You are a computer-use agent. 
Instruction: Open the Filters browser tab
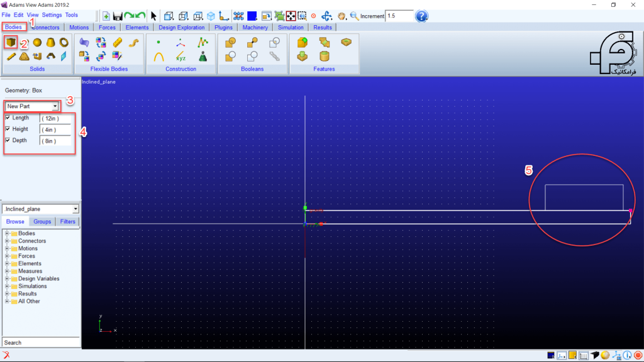[x=68, y=222]
